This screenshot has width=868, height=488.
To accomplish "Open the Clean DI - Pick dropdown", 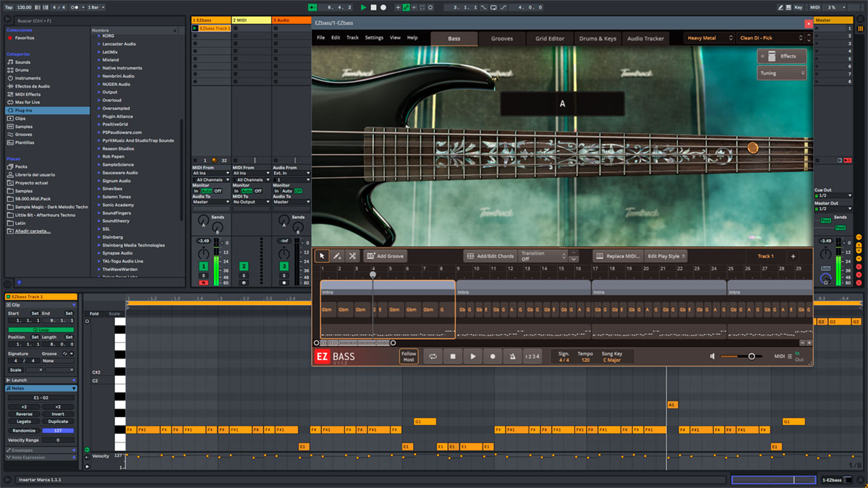I will pyautogui.click(x=771, y=38).
